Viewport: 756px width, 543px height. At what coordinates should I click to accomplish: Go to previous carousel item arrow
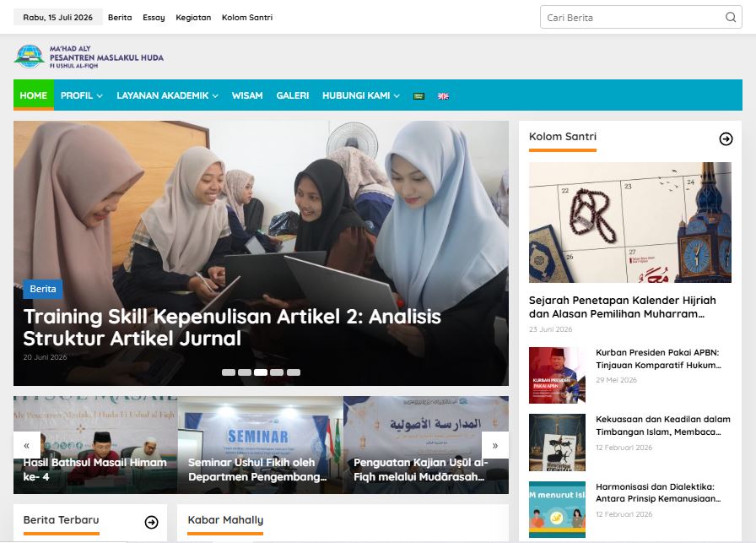click(x=27, y=446)
